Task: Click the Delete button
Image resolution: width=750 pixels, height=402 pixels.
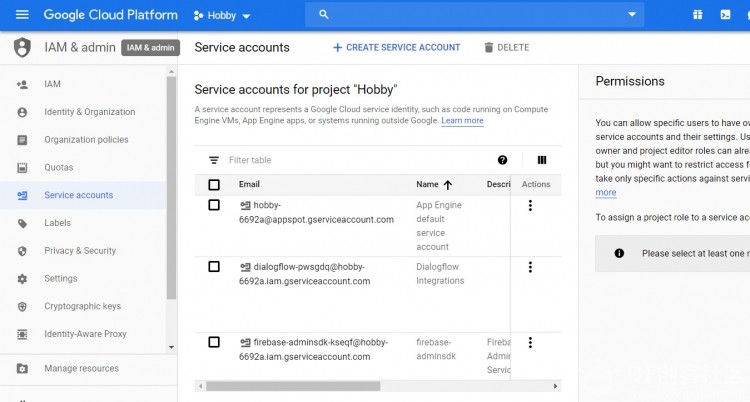Action: [507, 47]
